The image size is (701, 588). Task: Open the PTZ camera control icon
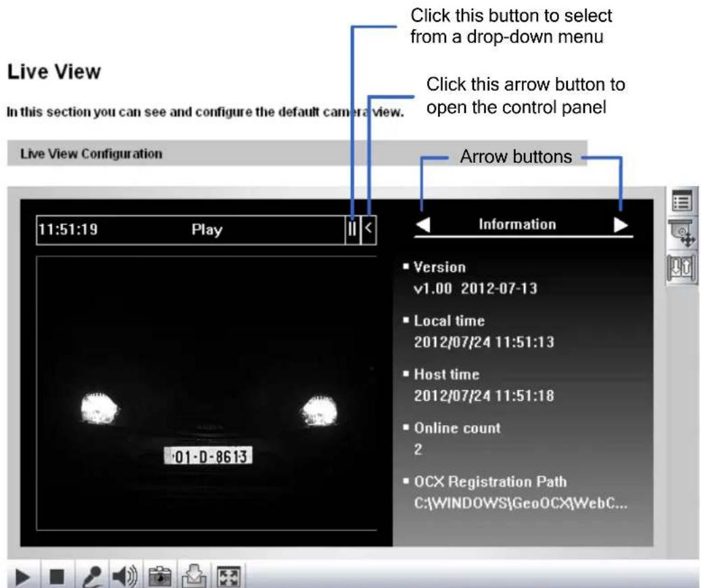[682, 233]
